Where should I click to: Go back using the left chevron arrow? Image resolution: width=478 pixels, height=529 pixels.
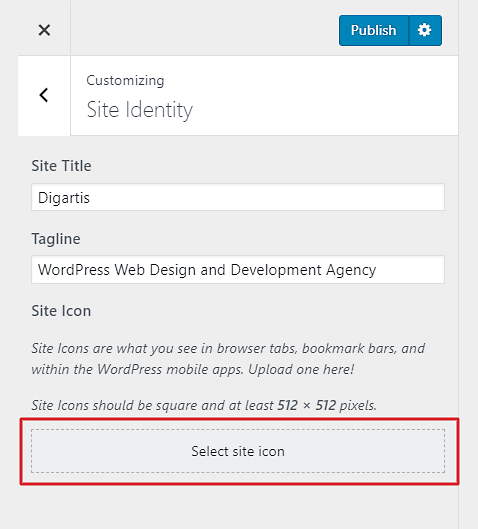coord(44,95)
